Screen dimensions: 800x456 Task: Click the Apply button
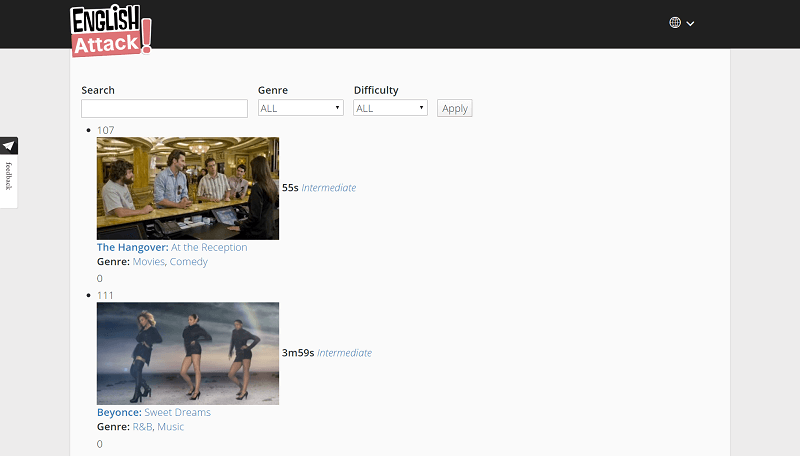point(455,108)
